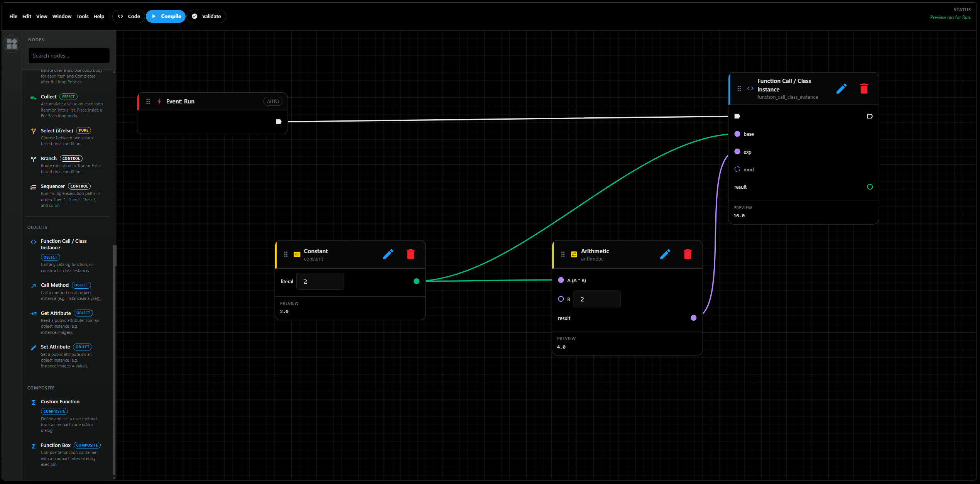
Task: Click the Sequencer icon in palette
Action: point(34,187)
